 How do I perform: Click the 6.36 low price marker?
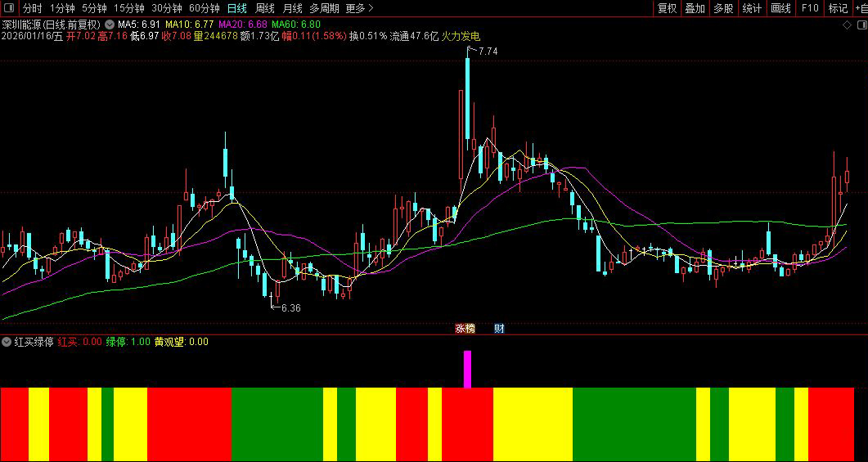coord(290,308)
